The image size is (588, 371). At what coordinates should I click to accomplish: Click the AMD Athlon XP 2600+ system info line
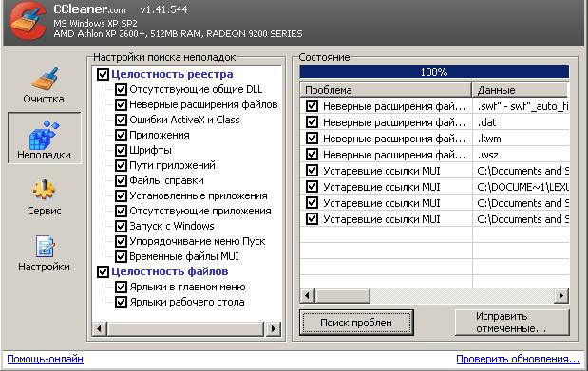click(x=178, y=34)
